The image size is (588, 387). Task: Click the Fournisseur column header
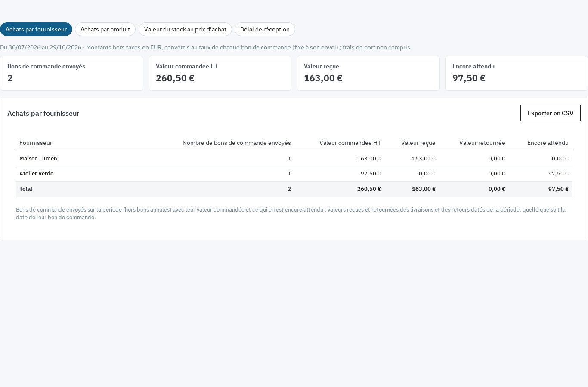click(36, 143)
